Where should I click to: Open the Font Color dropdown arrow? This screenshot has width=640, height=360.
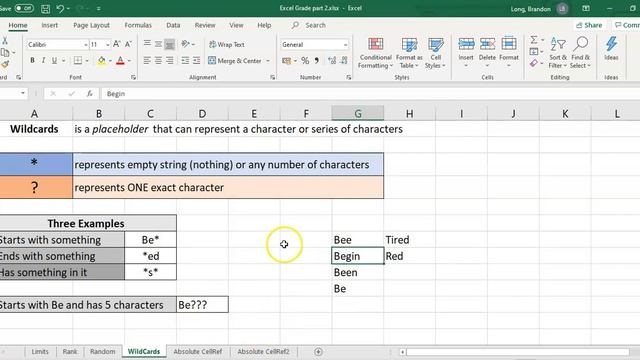coord(129,61)
